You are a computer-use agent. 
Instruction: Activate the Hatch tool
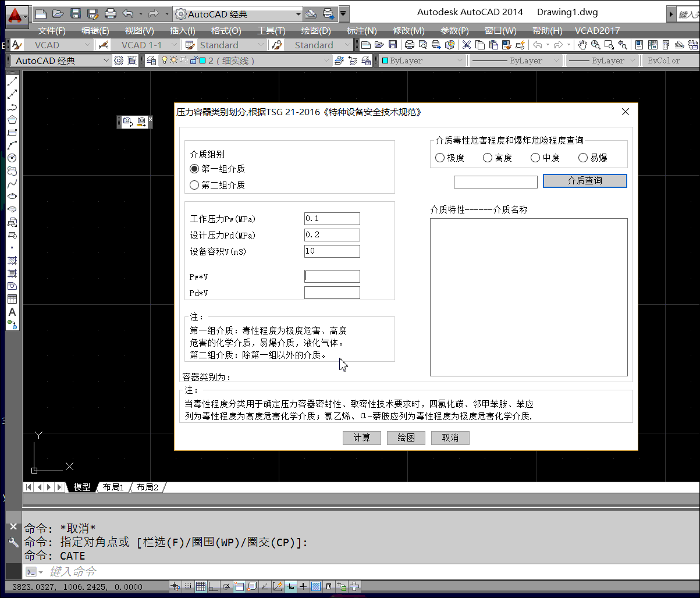click(12, 261)
